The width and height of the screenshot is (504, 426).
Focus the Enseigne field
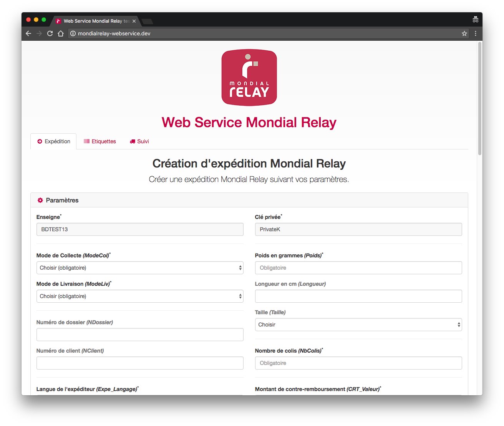point(140,229)
